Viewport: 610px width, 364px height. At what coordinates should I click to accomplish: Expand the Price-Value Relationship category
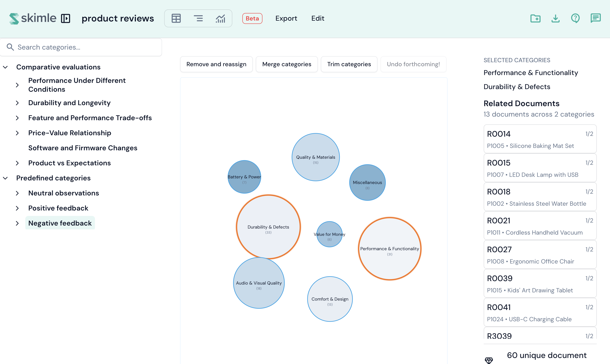[x=17, y=133]
